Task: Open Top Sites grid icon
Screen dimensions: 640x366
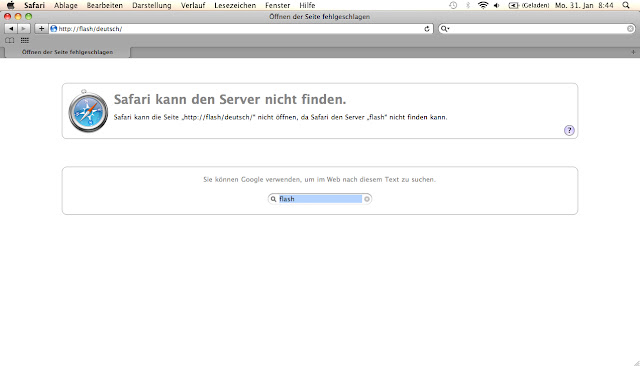Action: pos(24,40)
